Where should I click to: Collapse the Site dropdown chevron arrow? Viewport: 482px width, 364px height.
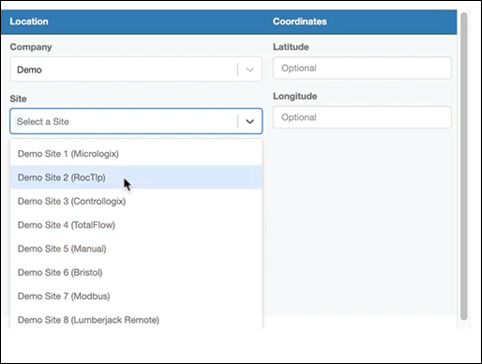[x=250, y=121]
